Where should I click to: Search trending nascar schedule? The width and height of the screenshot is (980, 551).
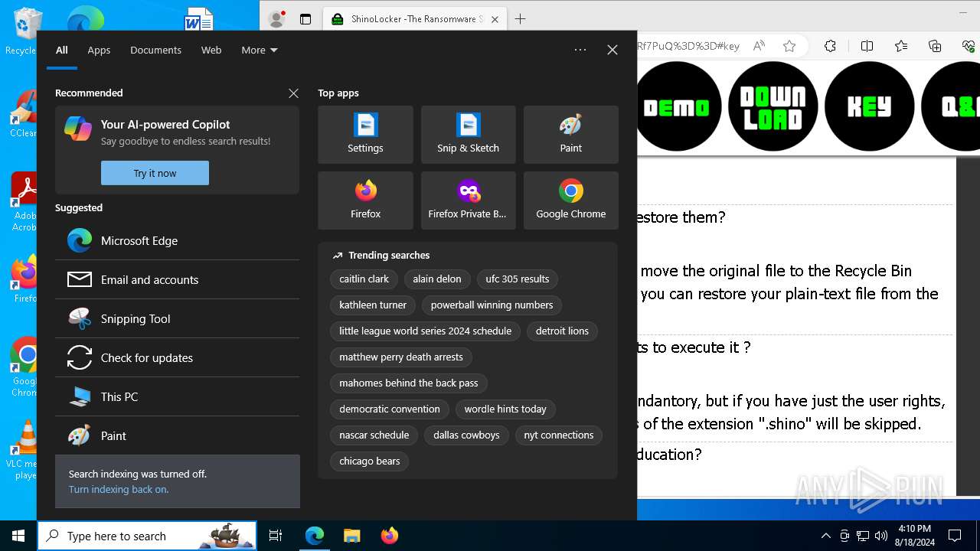(x=374, y=435)
